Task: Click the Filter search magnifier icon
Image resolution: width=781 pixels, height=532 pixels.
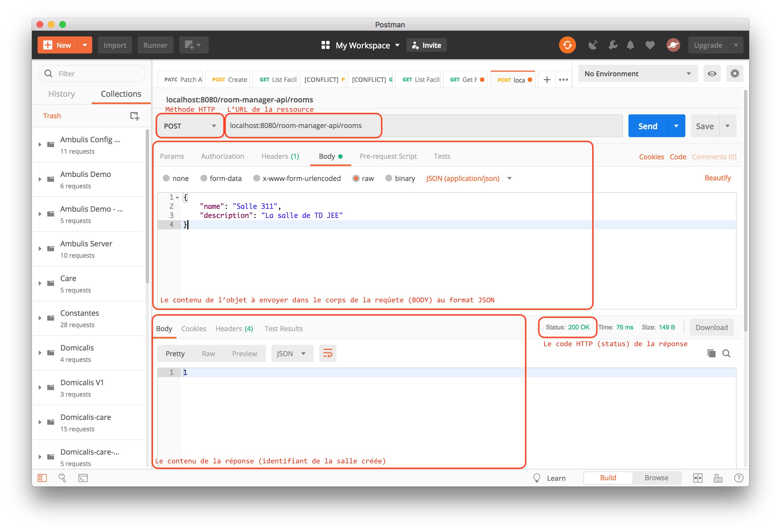Action: point(48,74)
